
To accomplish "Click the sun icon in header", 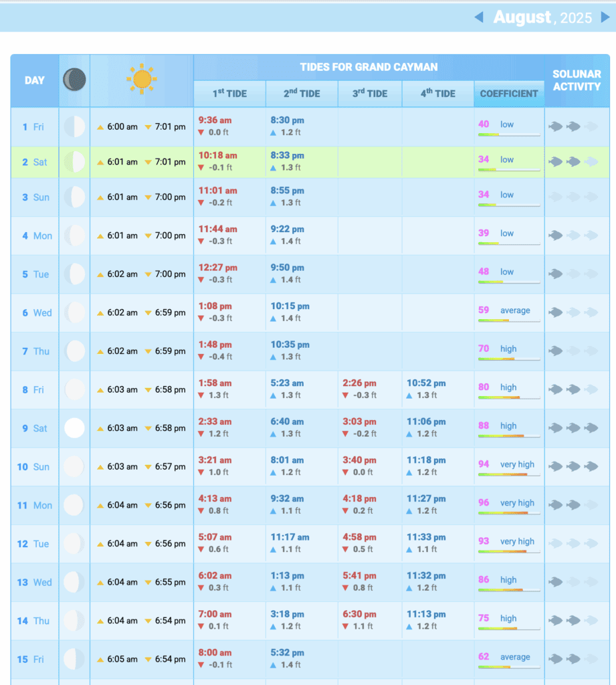I will click(142, 80).
